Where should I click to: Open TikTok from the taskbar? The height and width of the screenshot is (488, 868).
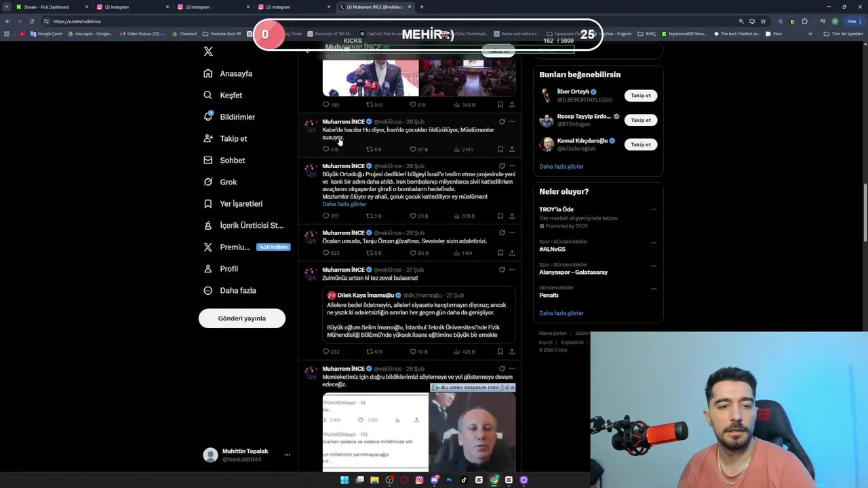point(464,480)
